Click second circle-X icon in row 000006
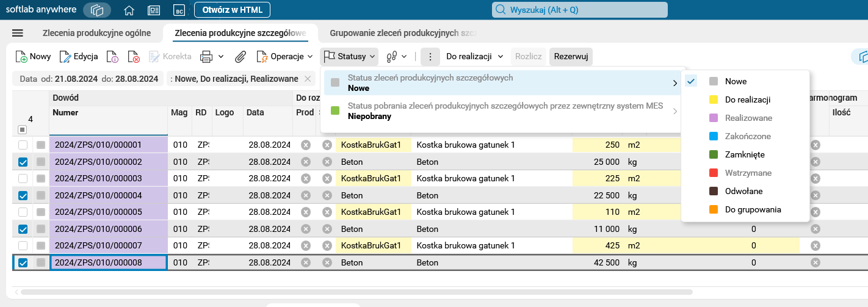 (327, 229)
